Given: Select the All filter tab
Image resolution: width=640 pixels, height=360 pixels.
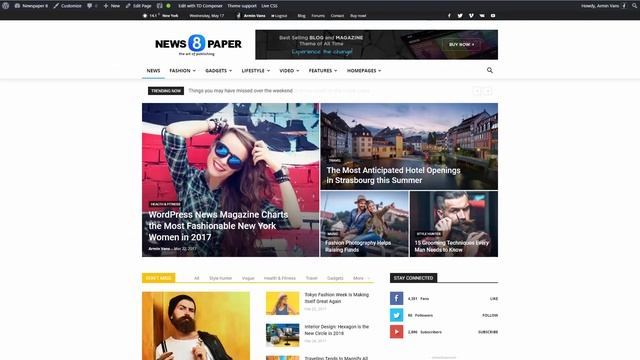Looking at the screenshot, I should (197, 278).
